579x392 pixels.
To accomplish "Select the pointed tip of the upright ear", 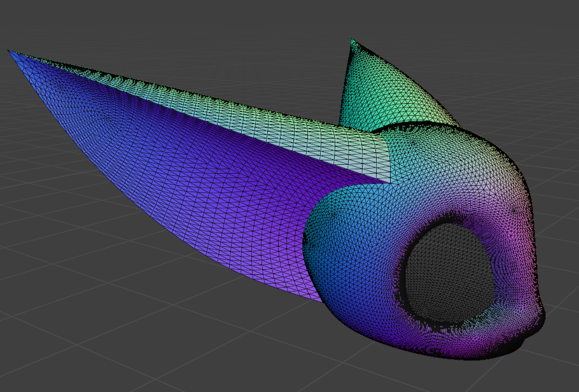I will point(352,41).
